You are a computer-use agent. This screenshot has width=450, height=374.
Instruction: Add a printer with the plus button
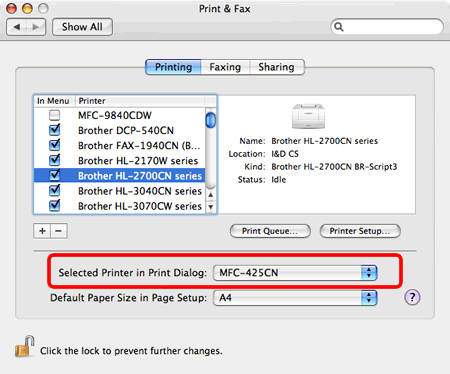(x=42, y=231)
